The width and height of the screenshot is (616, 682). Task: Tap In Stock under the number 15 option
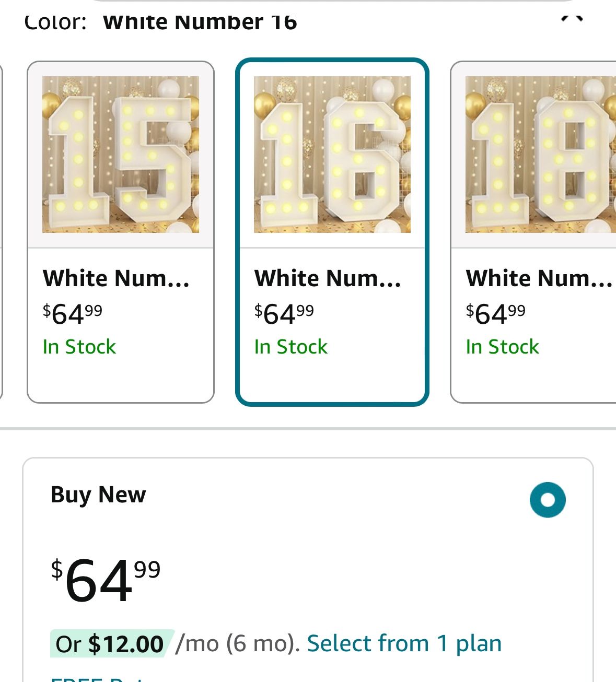tap(79, 347)
